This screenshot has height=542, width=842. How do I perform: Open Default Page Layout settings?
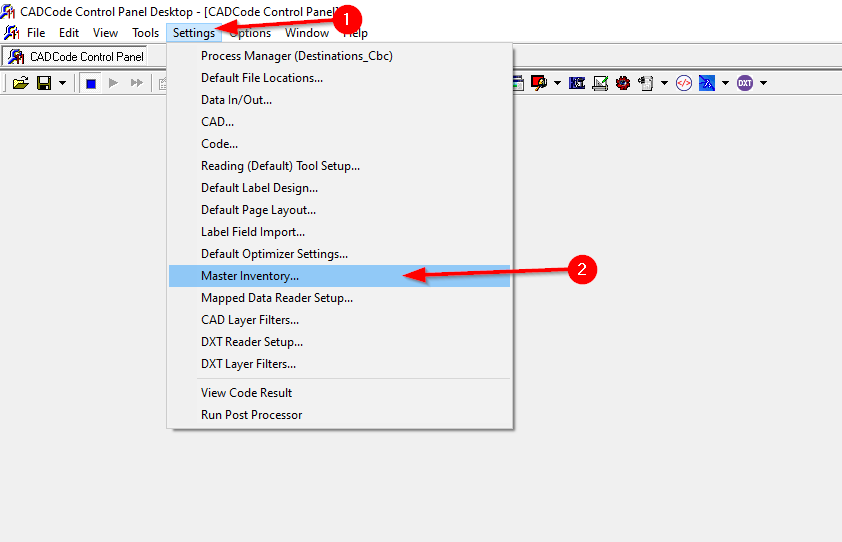339,210
